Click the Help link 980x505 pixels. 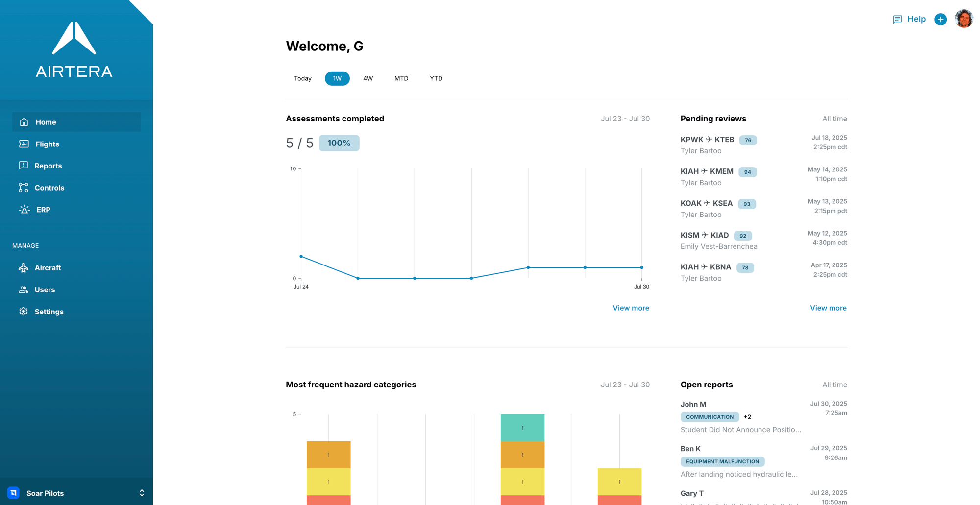point(916,19)
